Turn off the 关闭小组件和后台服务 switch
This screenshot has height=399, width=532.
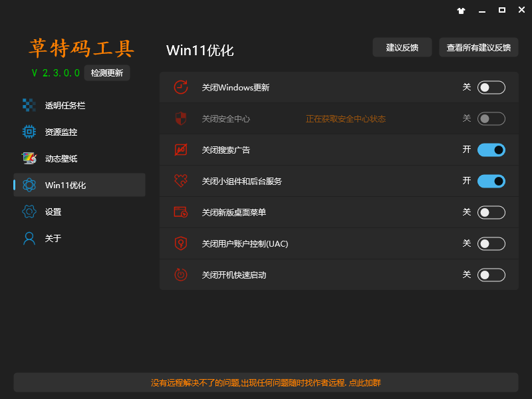(x=491, y=181)
